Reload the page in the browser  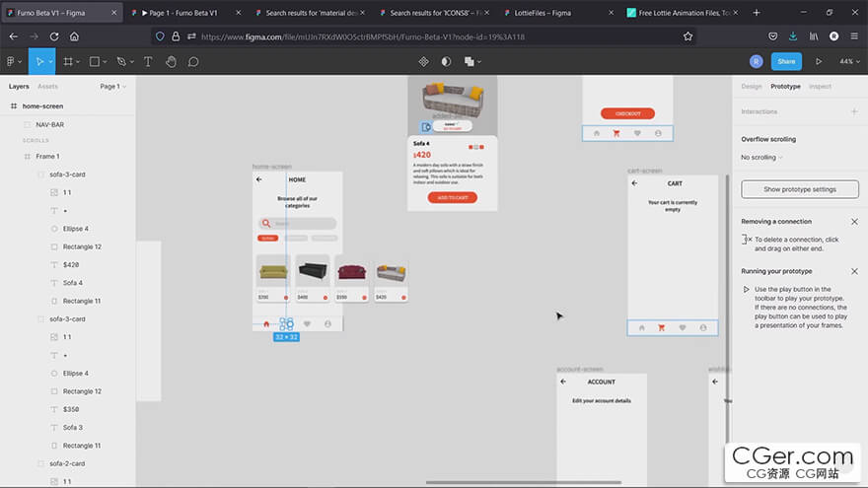54,36
